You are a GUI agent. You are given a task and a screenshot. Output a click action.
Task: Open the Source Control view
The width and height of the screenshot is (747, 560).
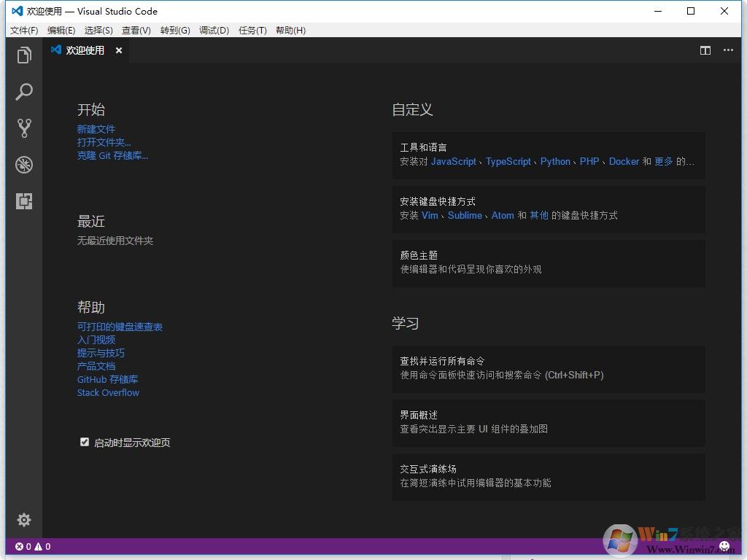pyautogui.click(x=24, y=128)
